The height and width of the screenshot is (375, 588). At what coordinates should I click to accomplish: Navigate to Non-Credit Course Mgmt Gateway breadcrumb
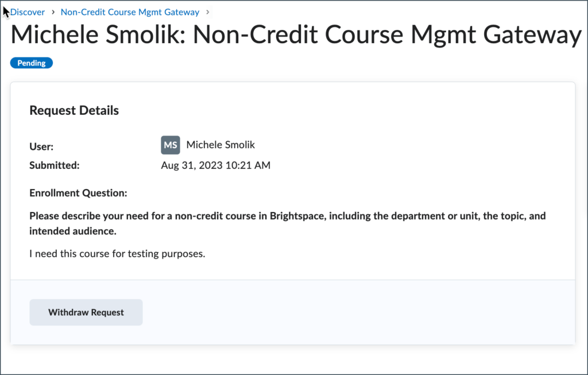click(x=129, y=11)
